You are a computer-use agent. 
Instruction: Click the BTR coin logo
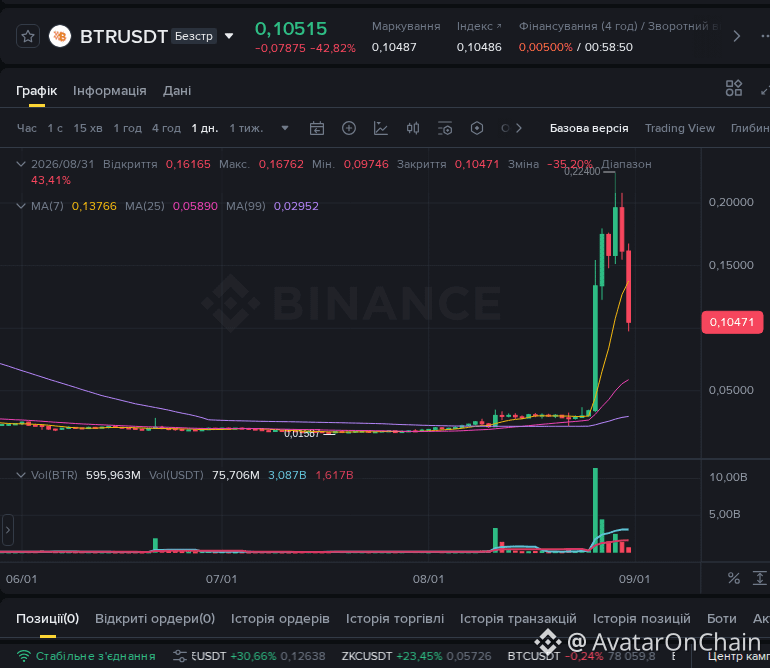(x=60, y=36)
